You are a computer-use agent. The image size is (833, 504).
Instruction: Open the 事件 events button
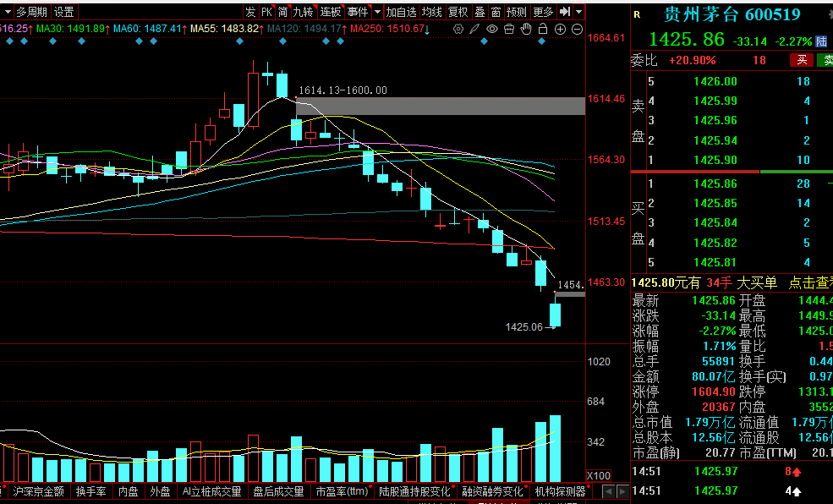pyautogui.click(x=358, y=12)
